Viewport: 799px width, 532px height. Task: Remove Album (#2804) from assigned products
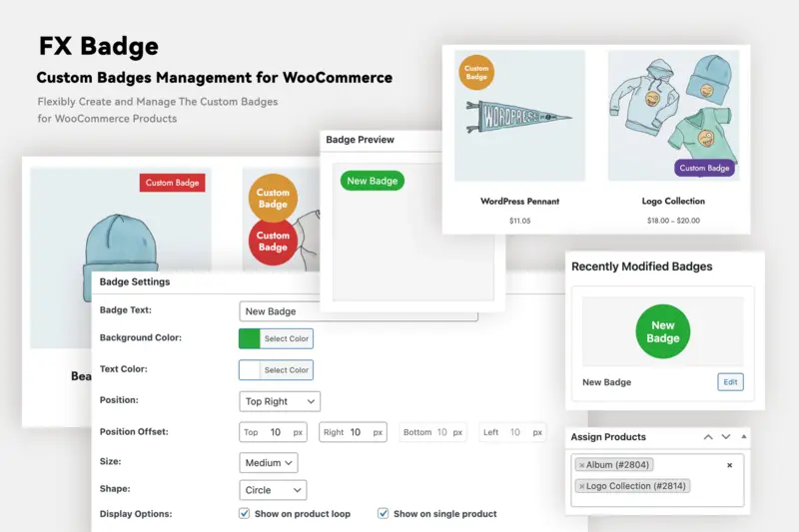pyautogui.click(x=582, y=465)
